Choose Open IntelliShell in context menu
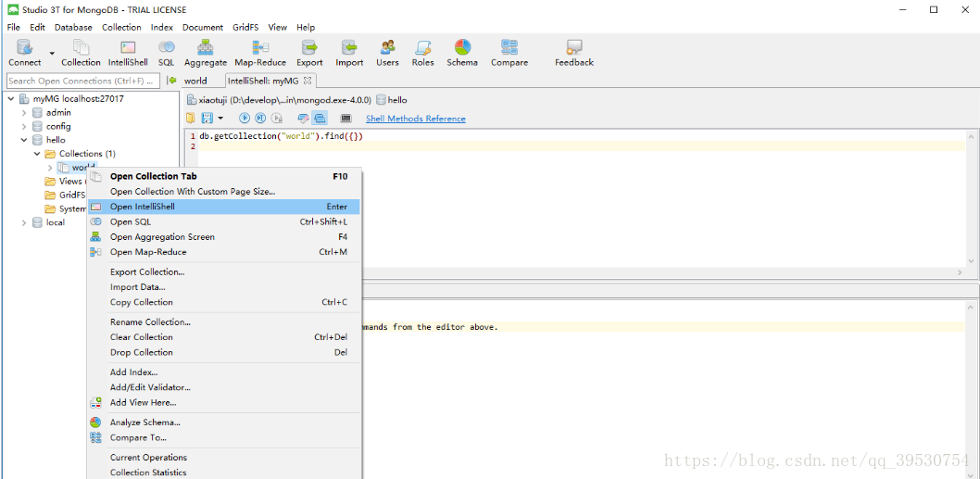 coord(224,207)
